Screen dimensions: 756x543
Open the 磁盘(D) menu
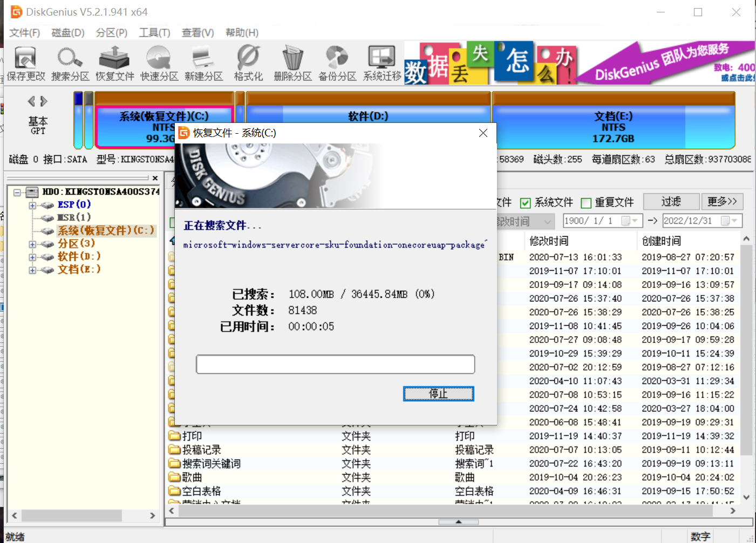68,32
